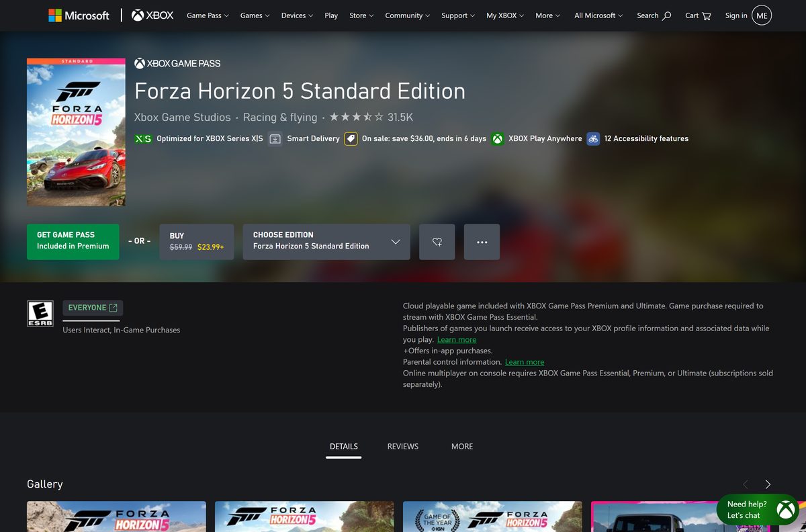The image size is (806, 532).
Task: Click the Microsoft logo
Action: pyautogui.click(x=79, y=15)
